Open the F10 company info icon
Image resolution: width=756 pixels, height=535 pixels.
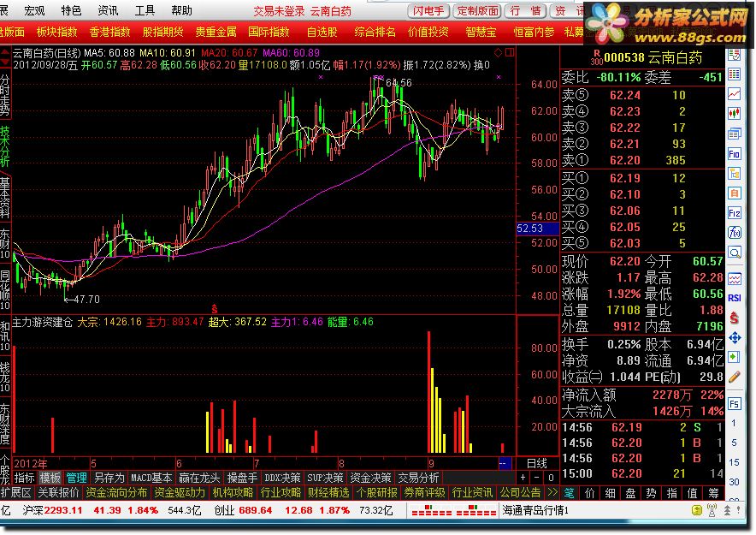tap(735, 154)
